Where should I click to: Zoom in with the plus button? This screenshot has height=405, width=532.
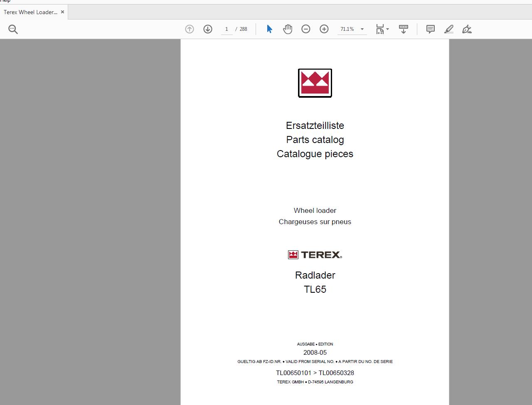324,29
